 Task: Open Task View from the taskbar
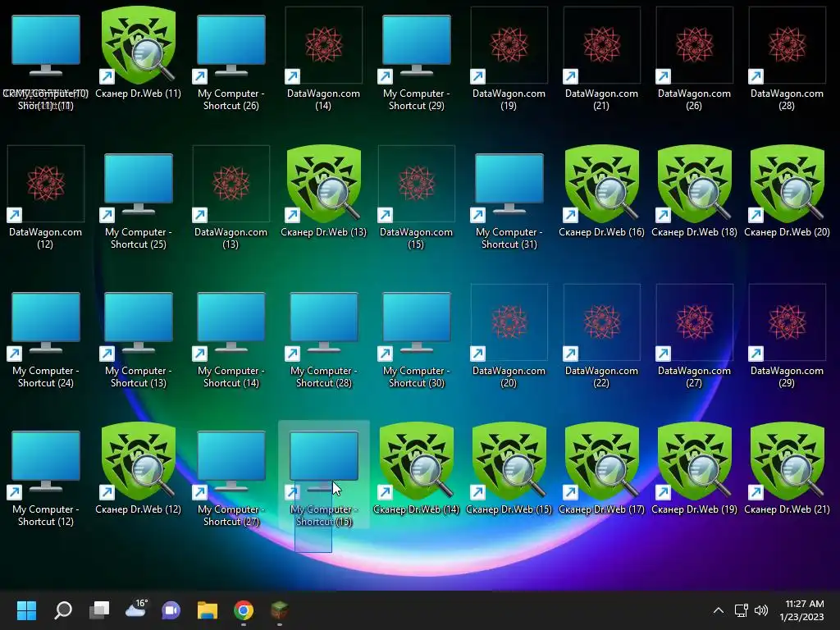click(x=99, y=609)
